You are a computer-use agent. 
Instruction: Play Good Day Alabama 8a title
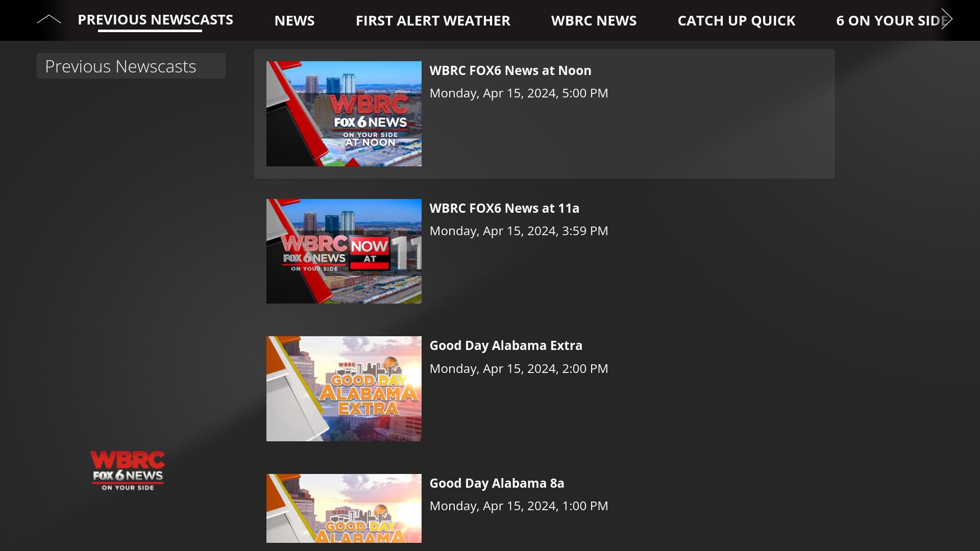pyautogui.click(x=497, y=483)
